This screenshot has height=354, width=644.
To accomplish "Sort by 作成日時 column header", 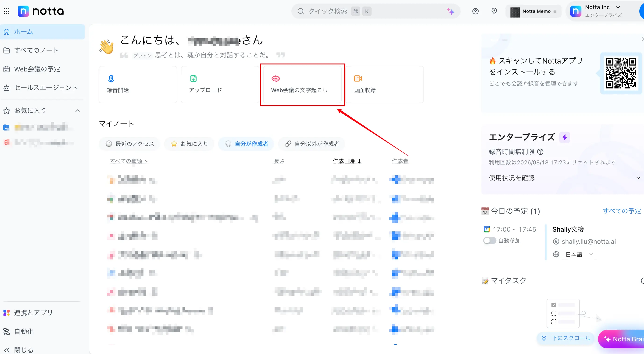I will click(x=347, y=161).
